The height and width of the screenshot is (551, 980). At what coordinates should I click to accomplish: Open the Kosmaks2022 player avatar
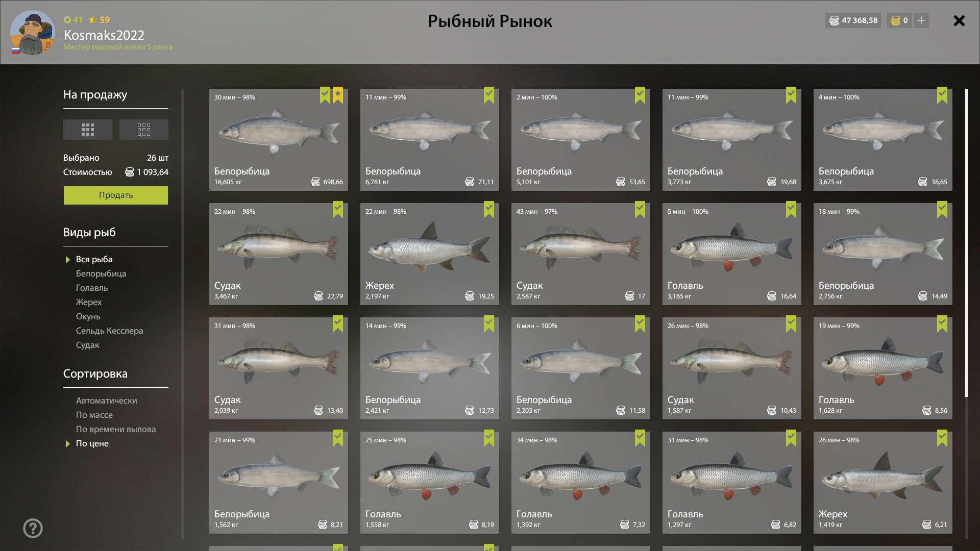(33, 32)
